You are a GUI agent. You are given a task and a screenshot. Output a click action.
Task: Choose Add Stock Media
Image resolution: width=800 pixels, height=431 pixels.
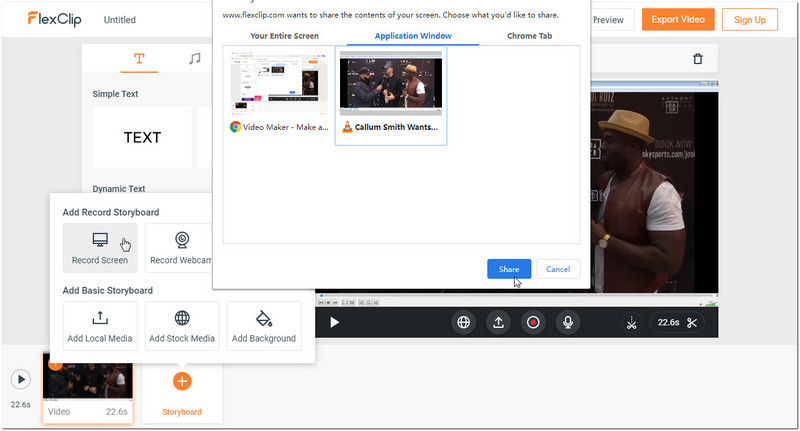[x=182, y=326]
